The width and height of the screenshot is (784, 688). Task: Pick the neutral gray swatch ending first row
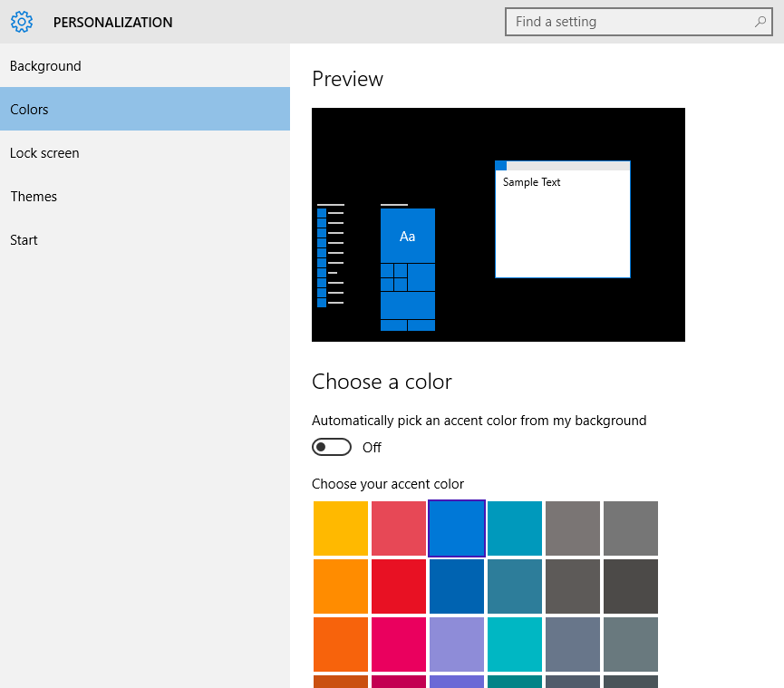click(631, 528)
